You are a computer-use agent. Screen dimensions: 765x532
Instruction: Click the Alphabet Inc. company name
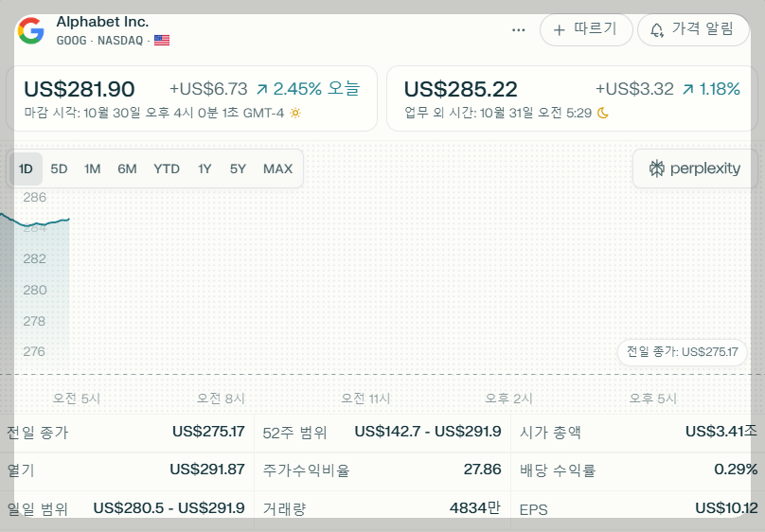click(x=102, y=22)
